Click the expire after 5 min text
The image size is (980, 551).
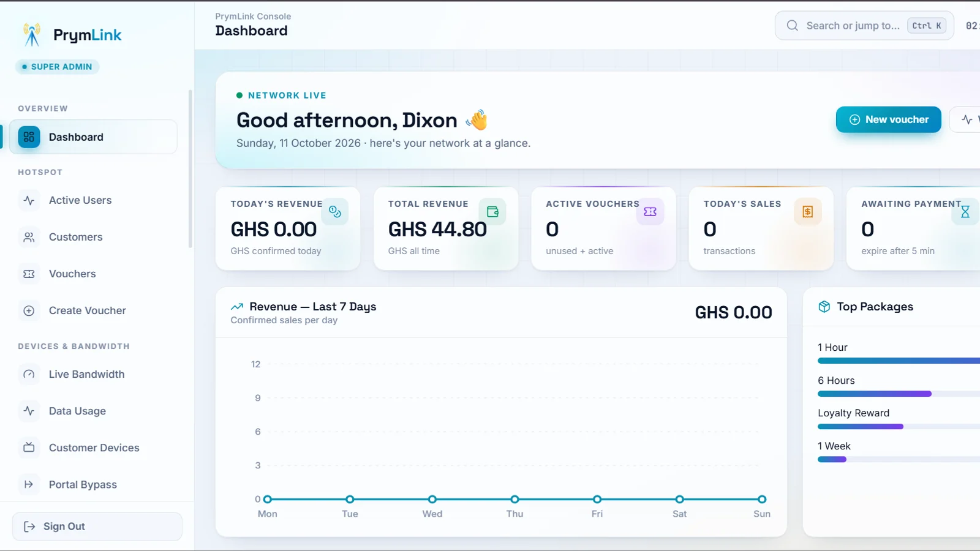click(x=898, y=251)
